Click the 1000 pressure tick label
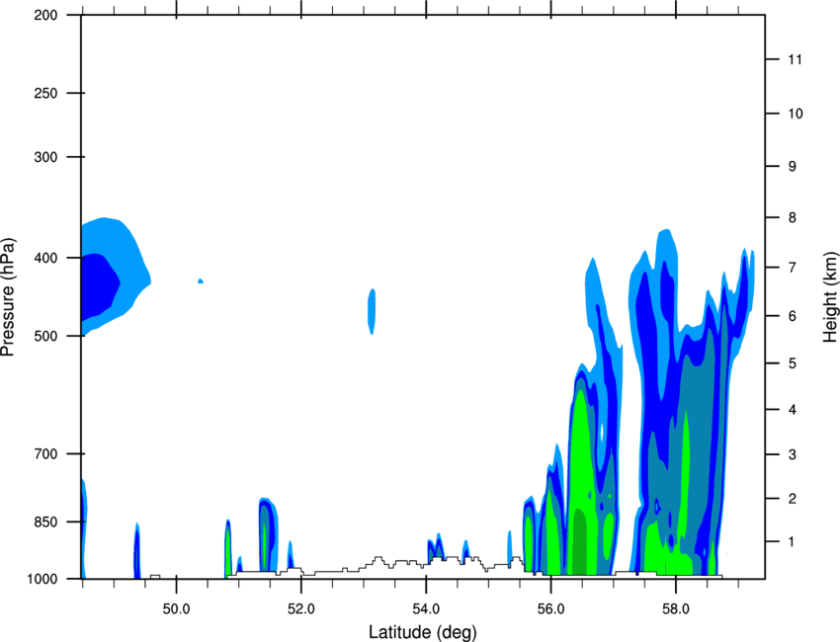 pyautogui.click(x=42, y=579)
